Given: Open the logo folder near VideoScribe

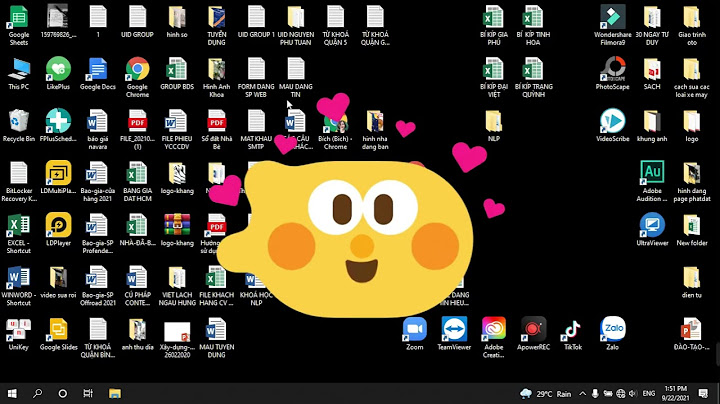Looking at the screenshot, I should tap(692, 126).
